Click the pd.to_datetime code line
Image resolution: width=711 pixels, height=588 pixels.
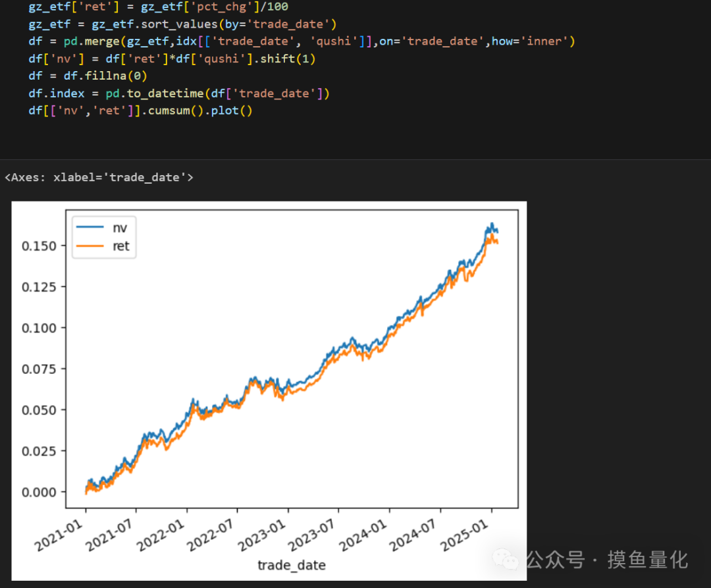pos(178,93)
